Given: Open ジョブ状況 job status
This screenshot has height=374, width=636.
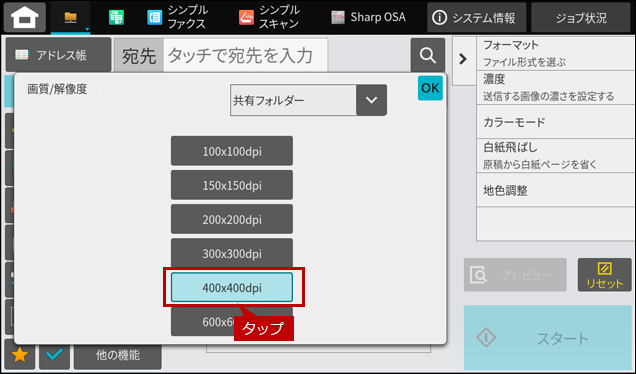Looking at the screenshot, I should [x=581, y=17].
